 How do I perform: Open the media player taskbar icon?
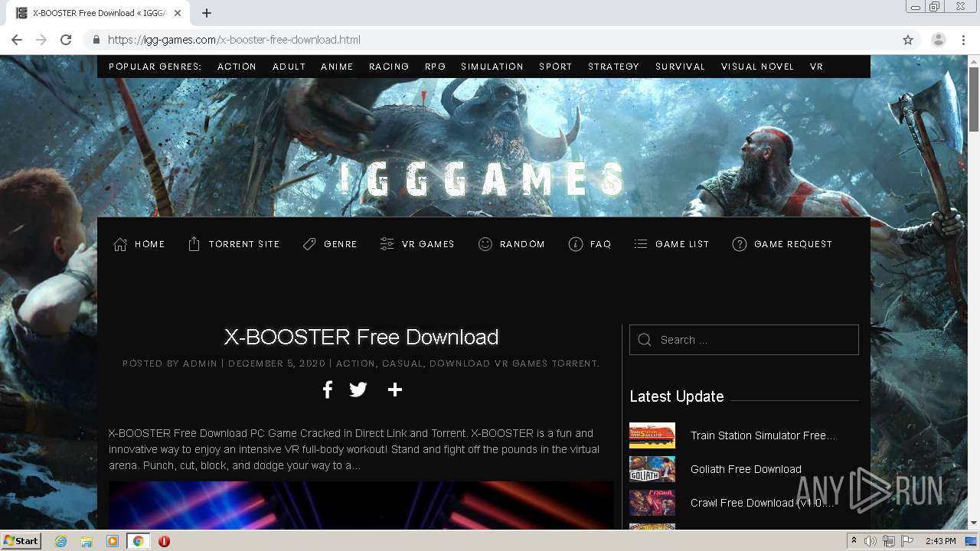click(113, 541)
